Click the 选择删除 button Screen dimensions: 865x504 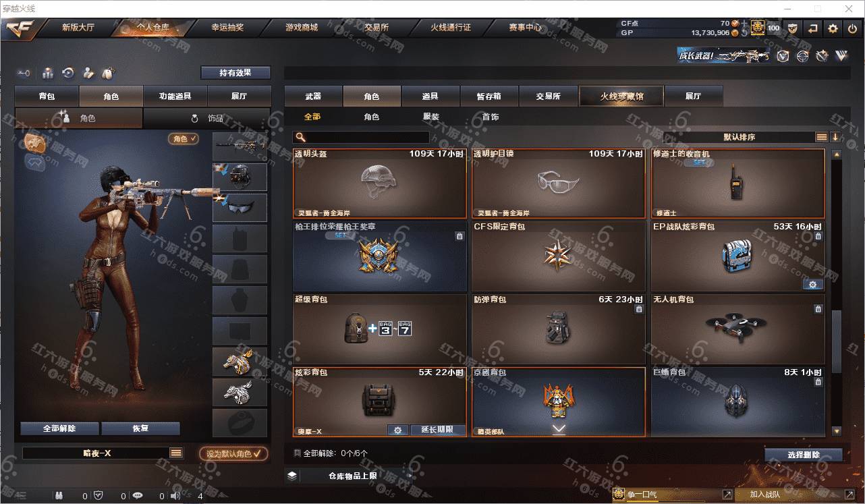coord(804,455)
